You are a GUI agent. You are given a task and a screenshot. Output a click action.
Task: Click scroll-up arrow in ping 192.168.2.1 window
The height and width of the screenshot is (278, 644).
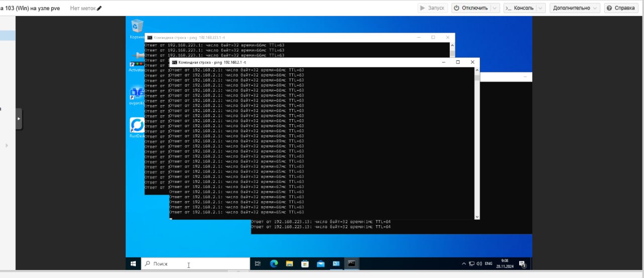(477, 70)
